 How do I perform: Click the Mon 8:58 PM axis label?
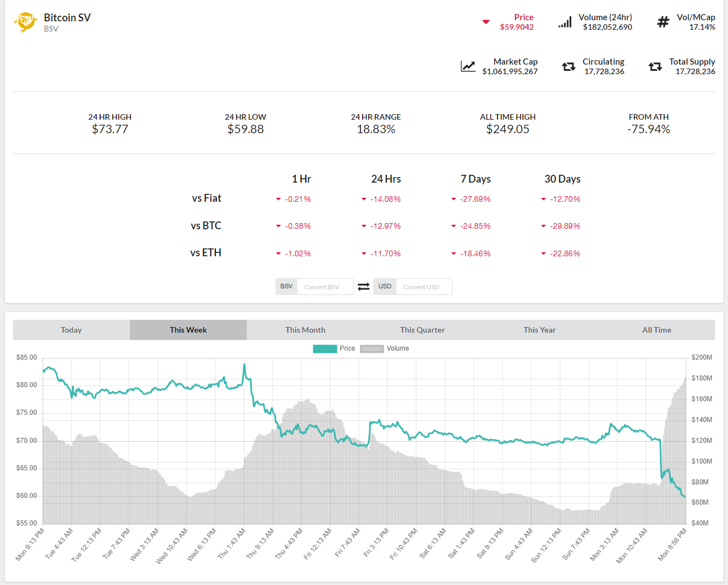coord(673,545)
